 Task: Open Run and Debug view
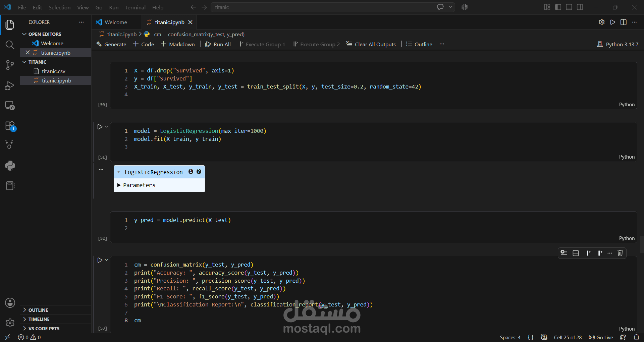point(10,85)
